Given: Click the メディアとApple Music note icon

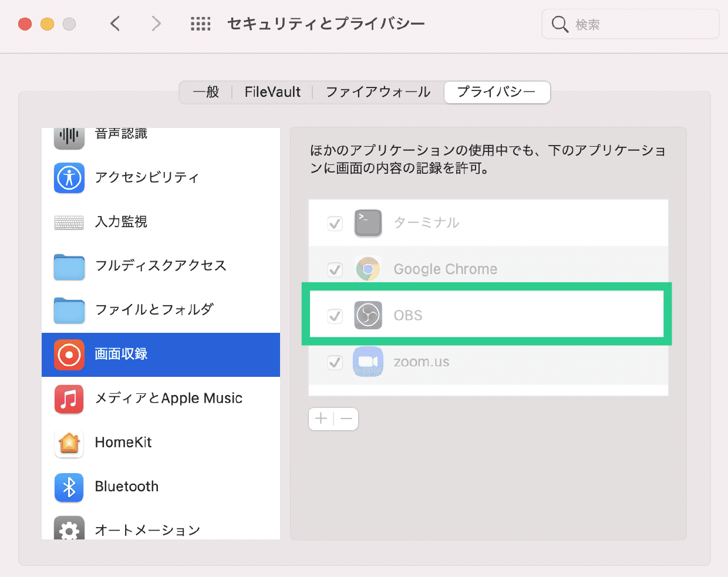Looking at the screenshot, I should 69,399.
